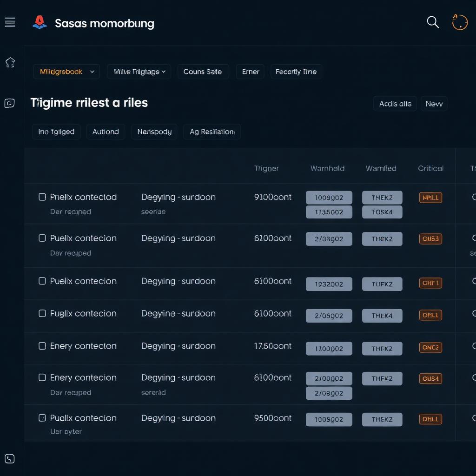The height and width of the screenshot is (476, 476).
Task: Select the Couns Safe tab
Action: 203,72
